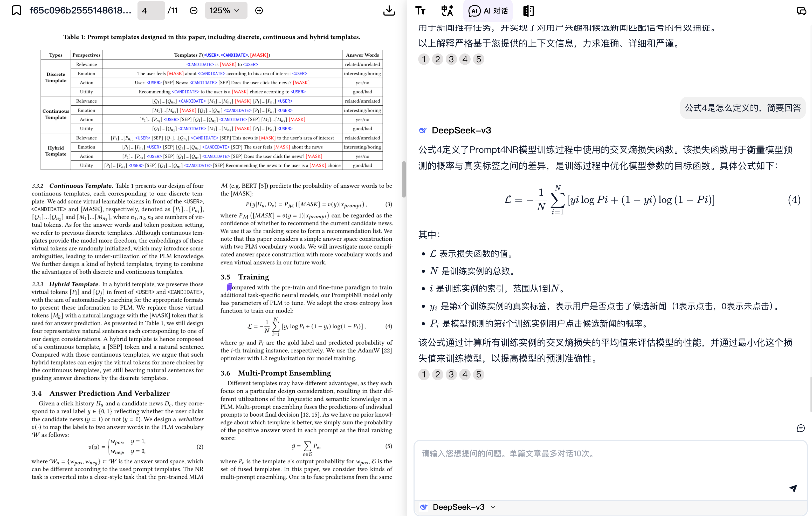Viewport: 812px width, 516px height.
Task: Open the text size Tt tool
Action: pos(420,11)
